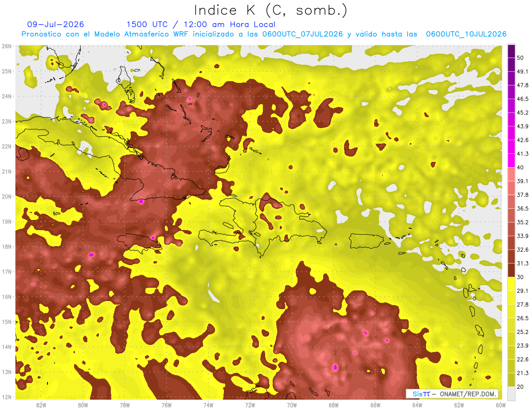Click the colorbar value 23.9
This screenshot has width=532, height=411.
[523, 346]
